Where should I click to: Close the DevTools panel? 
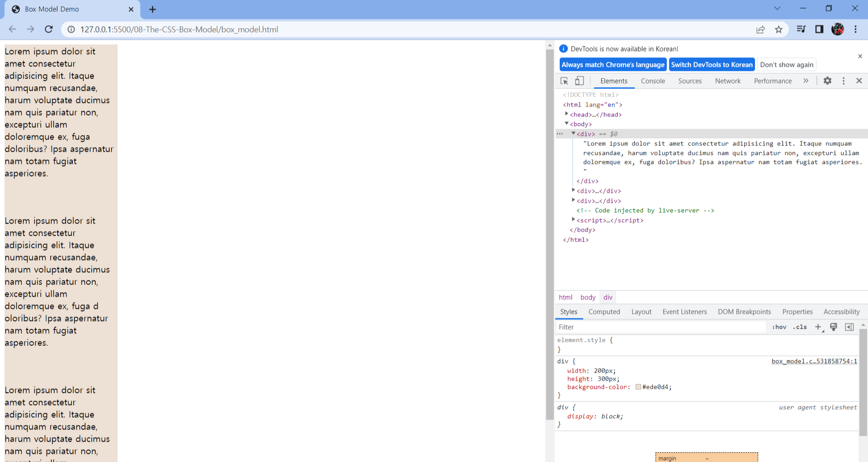[859, 81]
